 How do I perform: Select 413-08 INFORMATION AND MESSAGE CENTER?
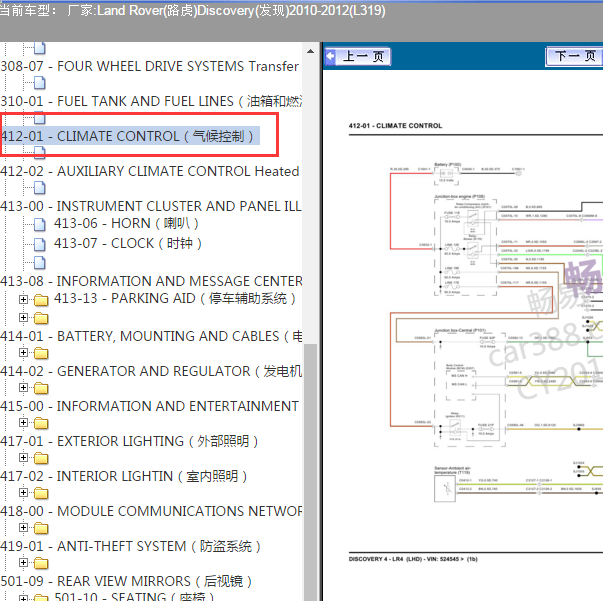[151, 281]
